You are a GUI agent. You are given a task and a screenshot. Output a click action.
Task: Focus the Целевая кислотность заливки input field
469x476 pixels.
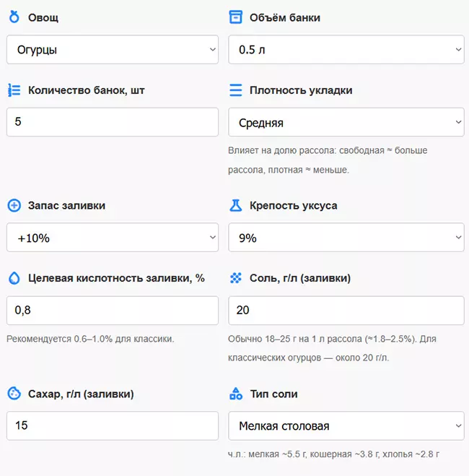[113, 310]
